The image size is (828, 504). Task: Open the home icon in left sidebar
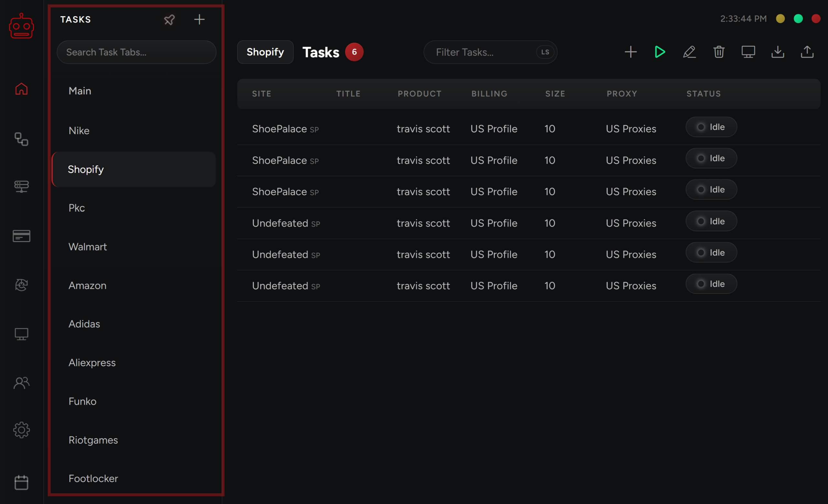coord(21,89)
